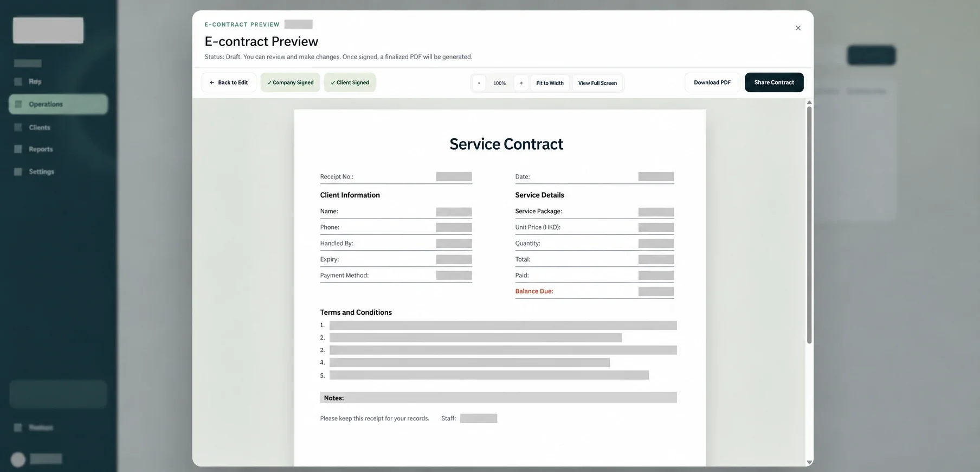Click the Notes field in the contract

[x=499, y=398]
